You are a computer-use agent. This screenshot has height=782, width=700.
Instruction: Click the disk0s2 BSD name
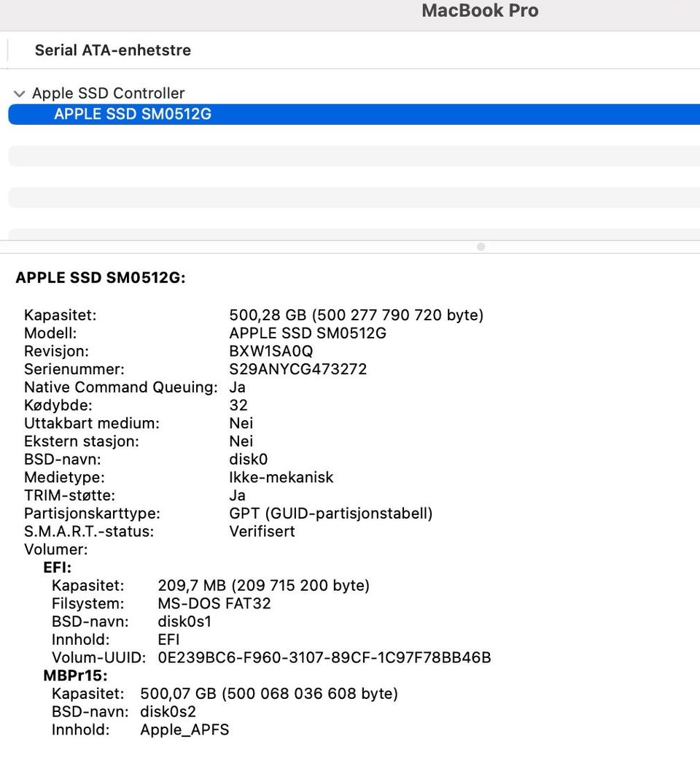[168, 712]
